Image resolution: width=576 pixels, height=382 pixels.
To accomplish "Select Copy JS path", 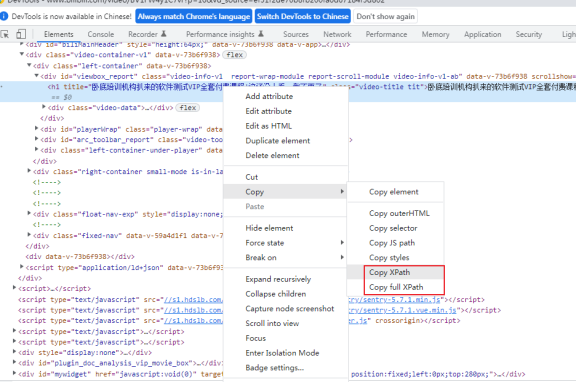I will (x=395, y=243).
